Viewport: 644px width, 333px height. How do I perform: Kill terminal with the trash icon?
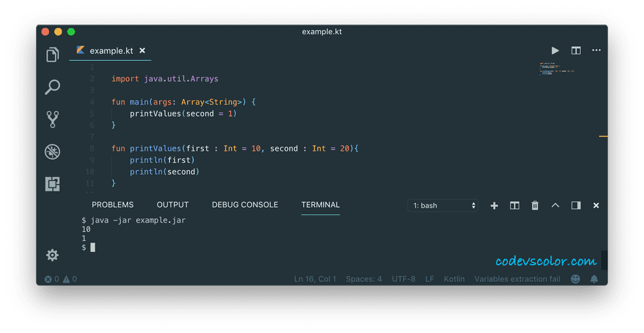(x=535, y=206)
